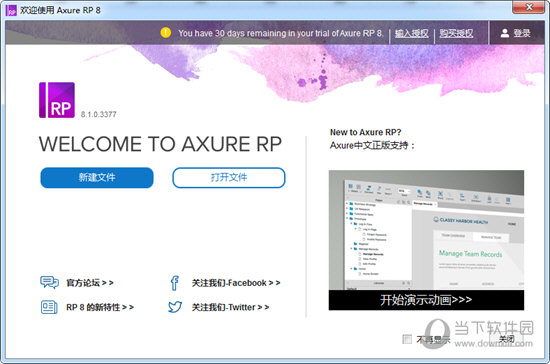Click the yellow trial warning icon
The width and height of the screenshot is (550, 364).
pyautogui.click(x=166, y=33)
